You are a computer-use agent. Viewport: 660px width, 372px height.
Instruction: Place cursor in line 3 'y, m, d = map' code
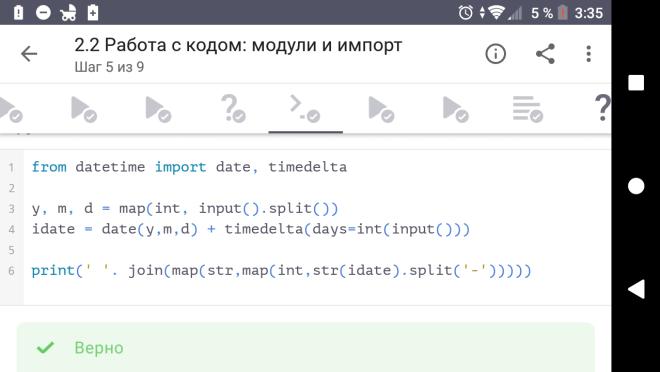click(x=185, y=208)
